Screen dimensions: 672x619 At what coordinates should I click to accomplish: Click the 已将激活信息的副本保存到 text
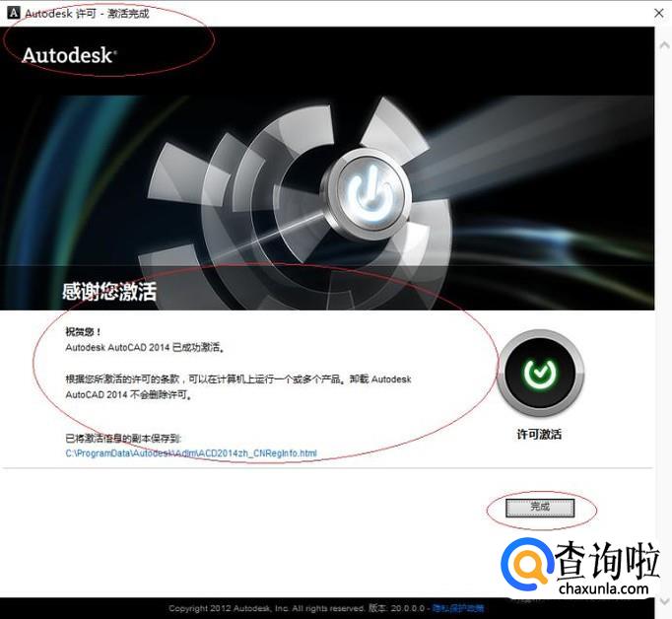pos(123,438)
